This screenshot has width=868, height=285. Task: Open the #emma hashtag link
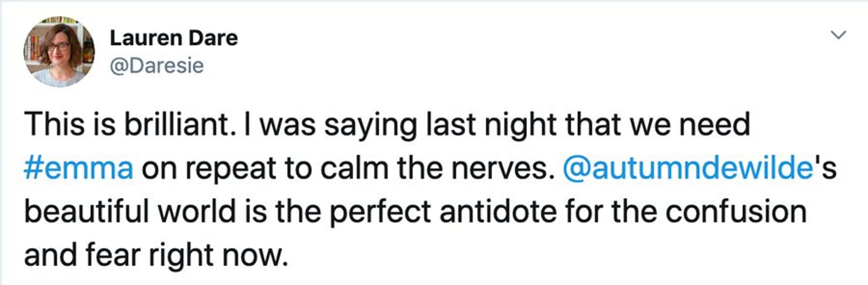point(78,168)
